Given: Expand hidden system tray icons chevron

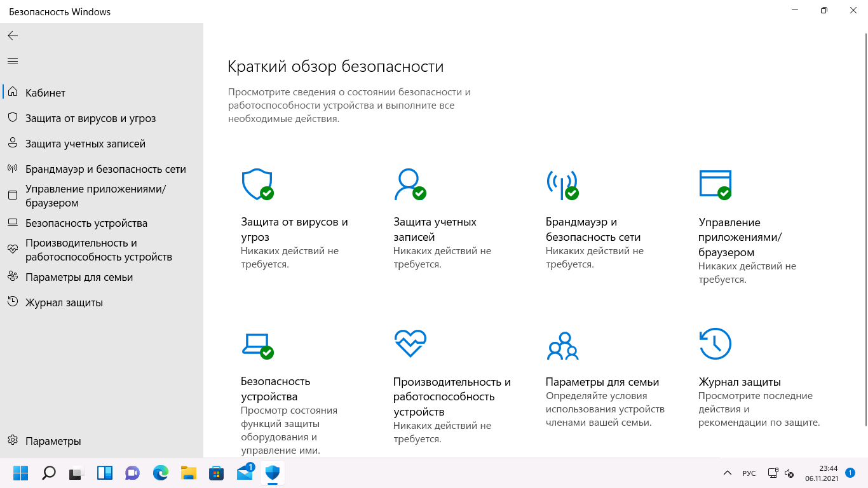Looking at the screenshot, I should click(x=728, y=473).
